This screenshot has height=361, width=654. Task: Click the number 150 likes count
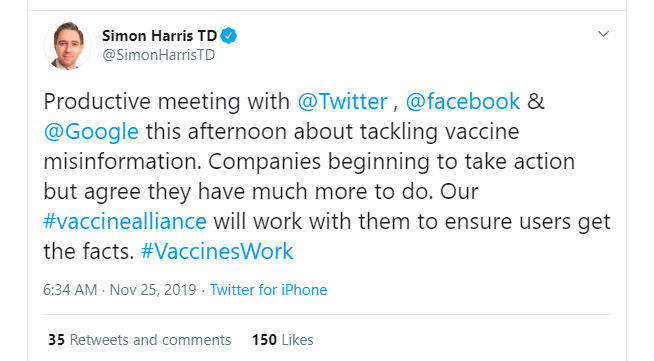tap(264, 340)
